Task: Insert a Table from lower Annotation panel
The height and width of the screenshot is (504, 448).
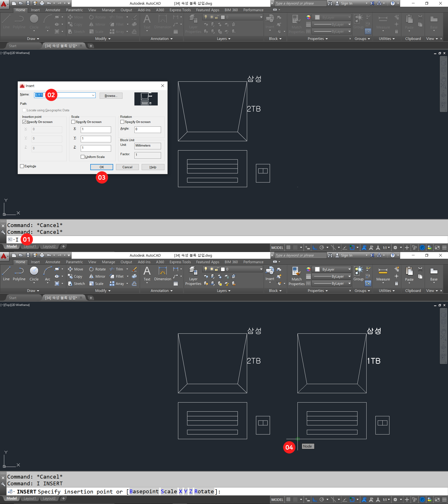Action: pos(176,283)
